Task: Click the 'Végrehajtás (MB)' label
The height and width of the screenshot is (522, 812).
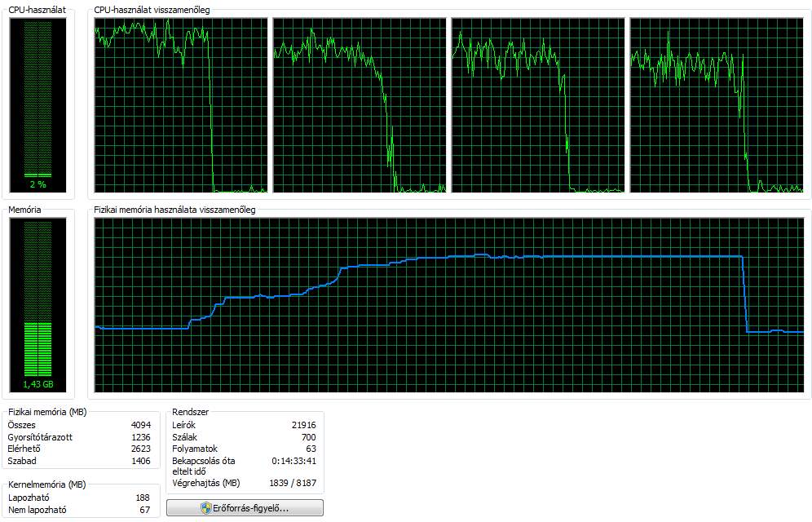Action: point(206,483)
